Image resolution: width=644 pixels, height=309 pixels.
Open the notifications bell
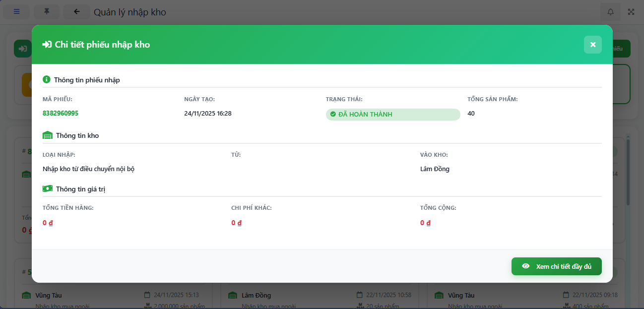pyautogui.click(x=610, y=12)
